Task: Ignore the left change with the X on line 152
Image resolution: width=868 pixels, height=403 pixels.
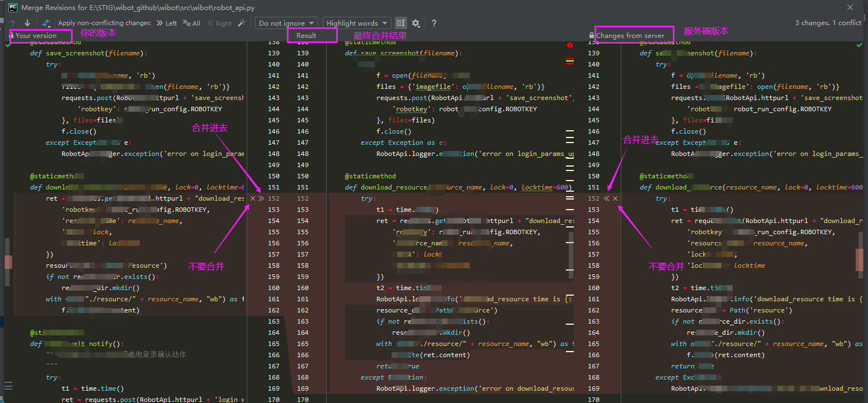Action: (x=253, y=198)
